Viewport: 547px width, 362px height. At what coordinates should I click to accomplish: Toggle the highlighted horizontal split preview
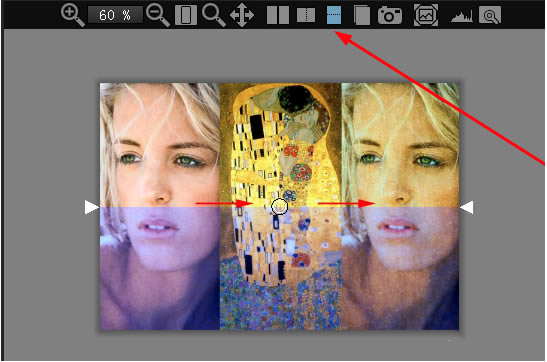tap(334, 15)
